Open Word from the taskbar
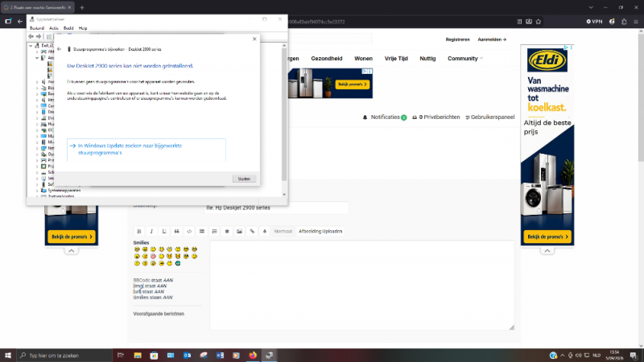Screen dimensions: 644x362 point(220,356)
